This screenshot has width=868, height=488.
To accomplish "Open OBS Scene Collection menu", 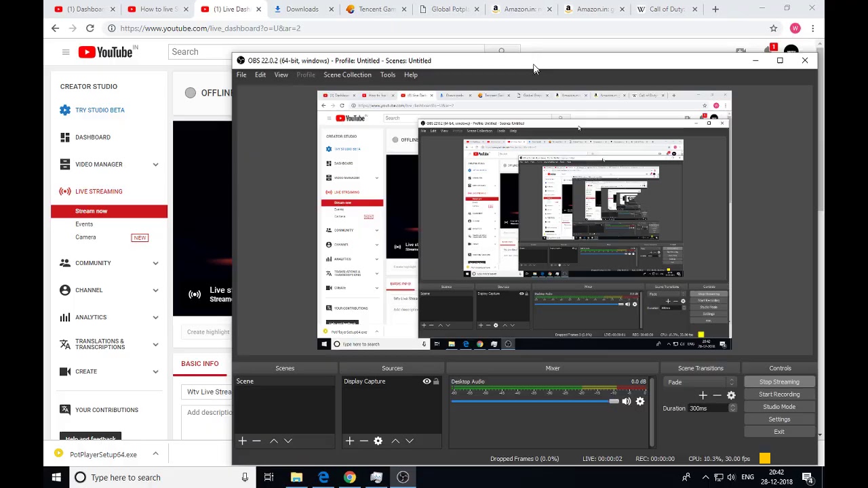I will (x=347, y=75).
